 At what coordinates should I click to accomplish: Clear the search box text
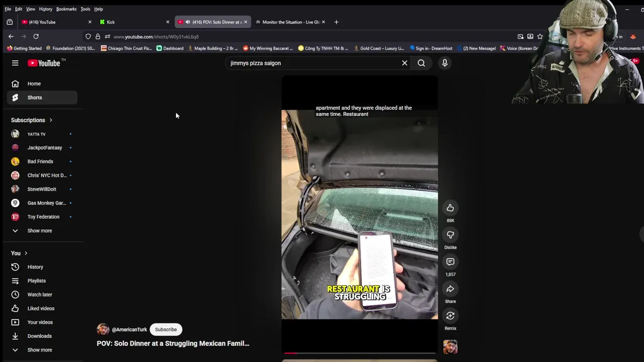point(405,63)
